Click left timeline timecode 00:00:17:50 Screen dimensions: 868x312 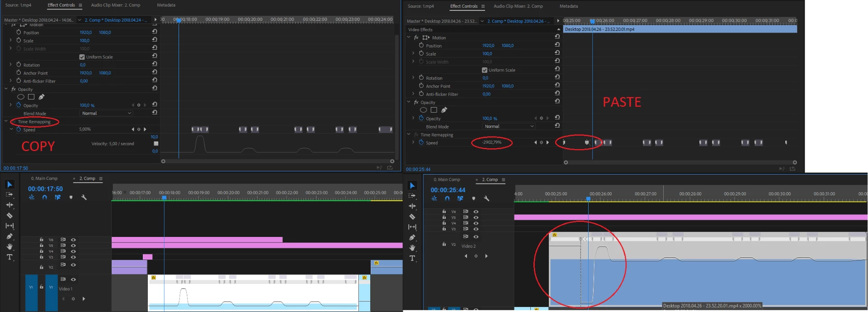pyautogui.click(x=45, y=189)
